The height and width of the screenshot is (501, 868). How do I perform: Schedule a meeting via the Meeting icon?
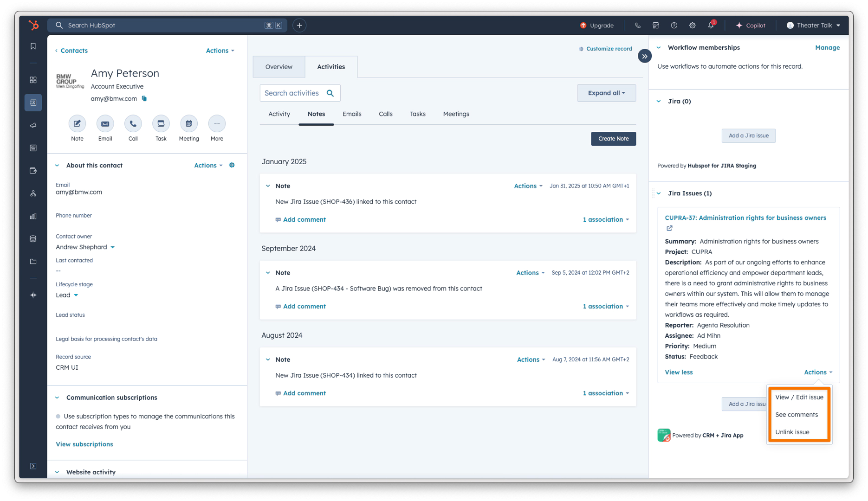coord(188,124)
